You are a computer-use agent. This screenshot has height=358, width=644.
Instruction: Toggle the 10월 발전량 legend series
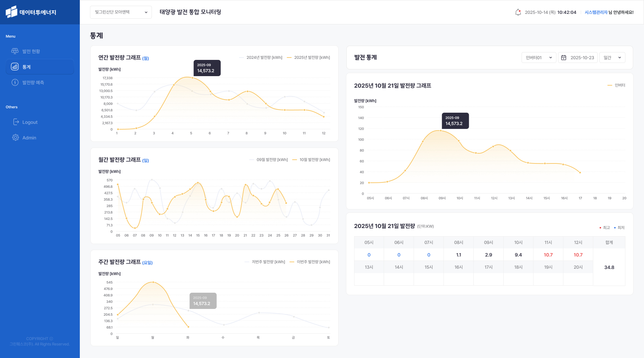click(311, 160)
